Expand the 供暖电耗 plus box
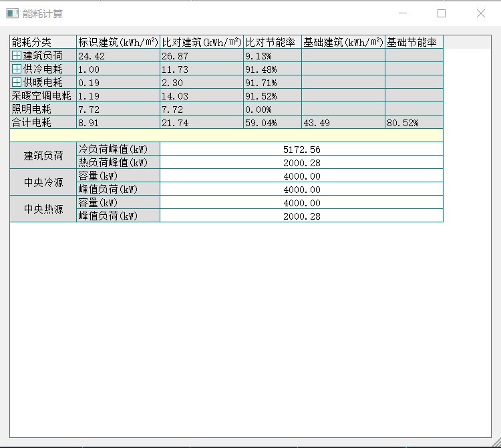Image resolution: width=501 pixels, height=448 pixels. pyautogui.click(x=17, y=83)
